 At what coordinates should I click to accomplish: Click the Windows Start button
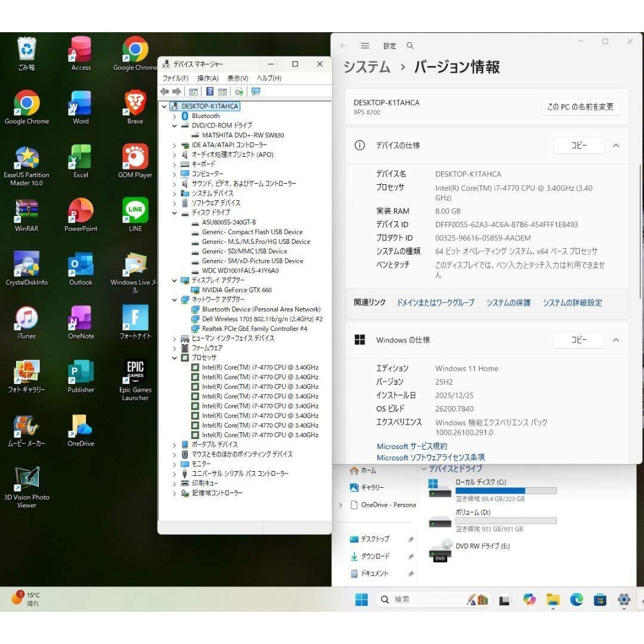pos(361,599)
